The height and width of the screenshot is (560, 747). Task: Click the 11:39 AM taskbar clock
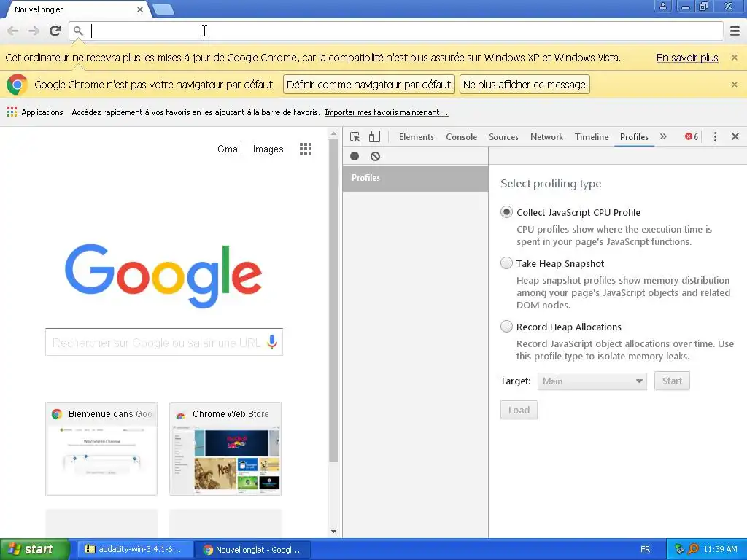coord(720,549)
